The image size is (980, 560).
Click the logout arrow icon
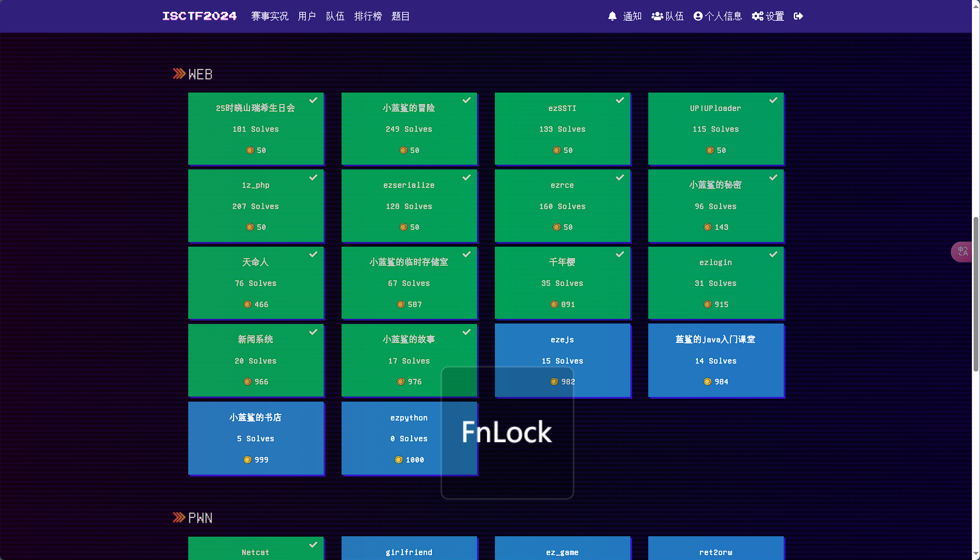(x=798, y=16)
